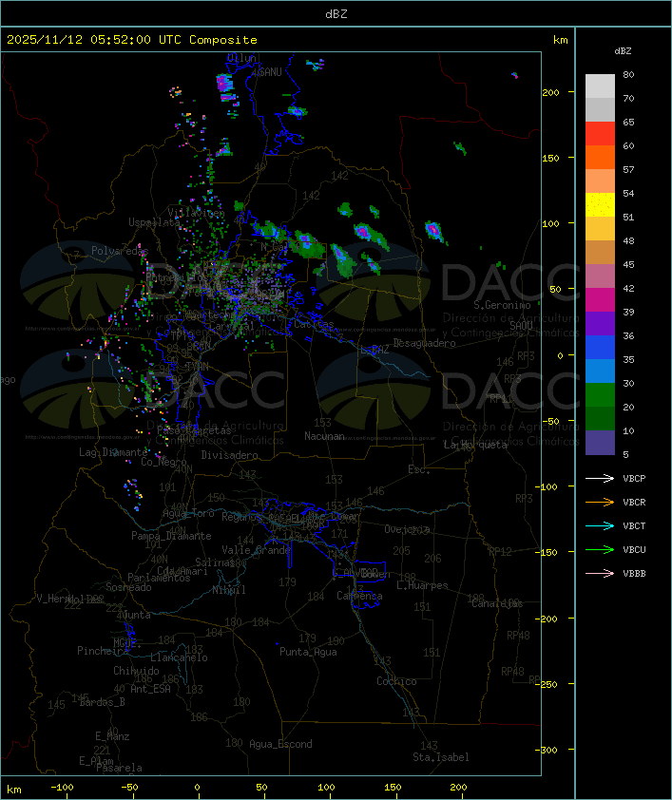
Task: Click the VBCU legend label
Action: coord(634,550)
